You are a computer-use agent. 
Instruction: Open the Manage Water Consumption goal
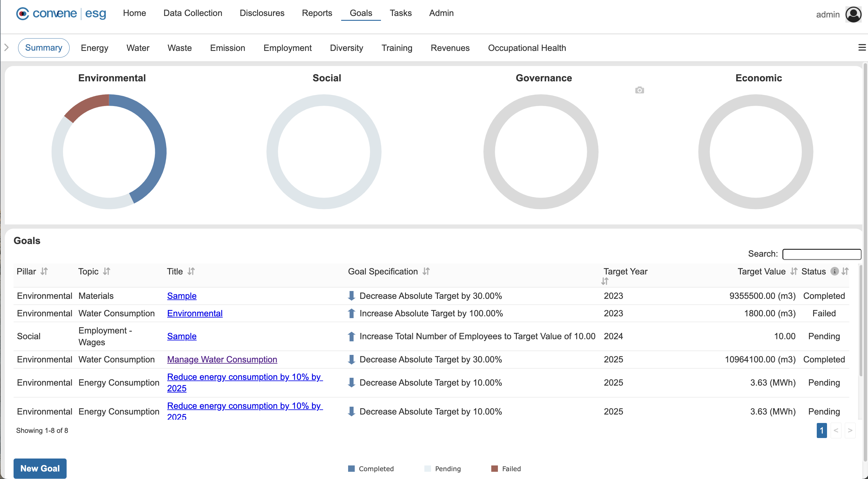(222, 359)
